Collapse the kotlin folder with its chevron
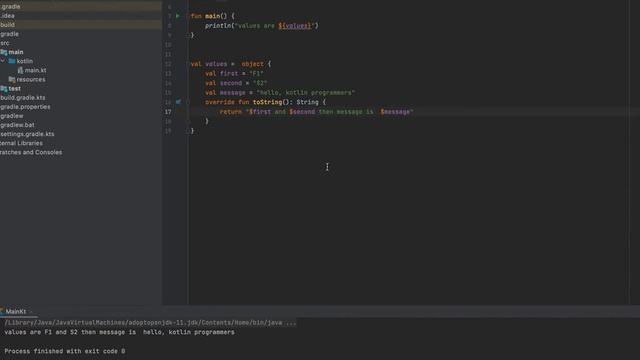 3,61
